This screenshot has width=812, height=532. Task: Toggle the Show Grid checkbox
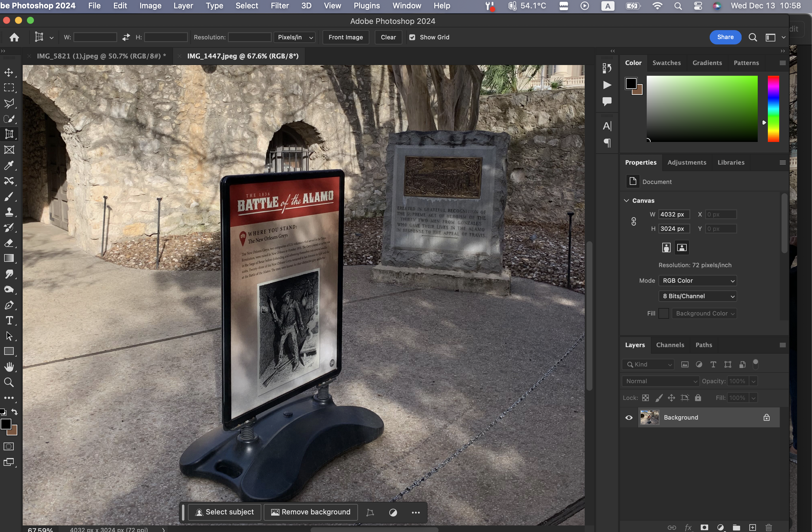[x=412, y=37]
